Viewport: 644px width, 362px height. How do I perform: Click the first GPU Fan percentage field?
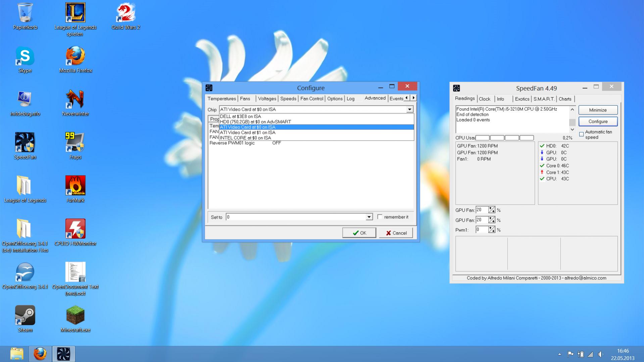coord(482,210)
